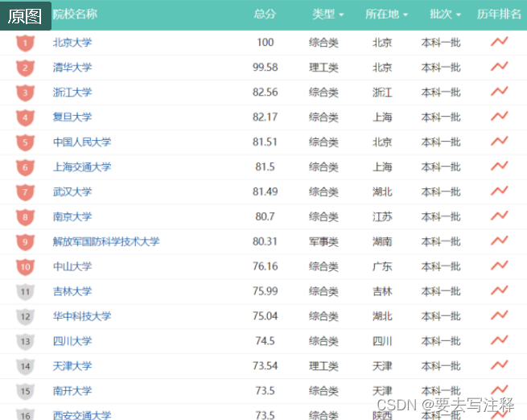
Task: Open the 天津大学 link
Action: point(72,365)
